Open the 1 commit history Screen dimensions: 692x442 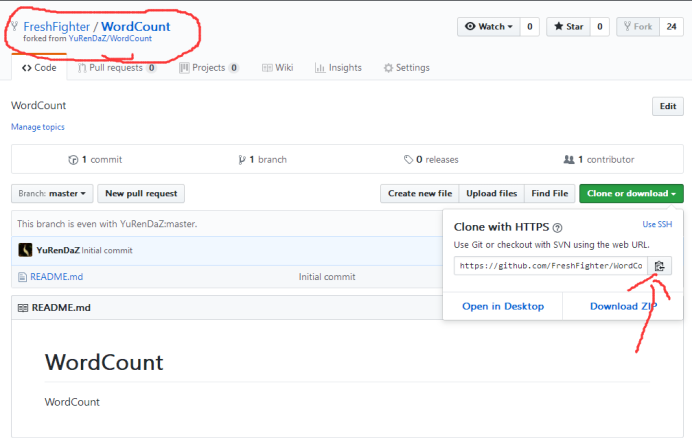(x=95, y=160)
